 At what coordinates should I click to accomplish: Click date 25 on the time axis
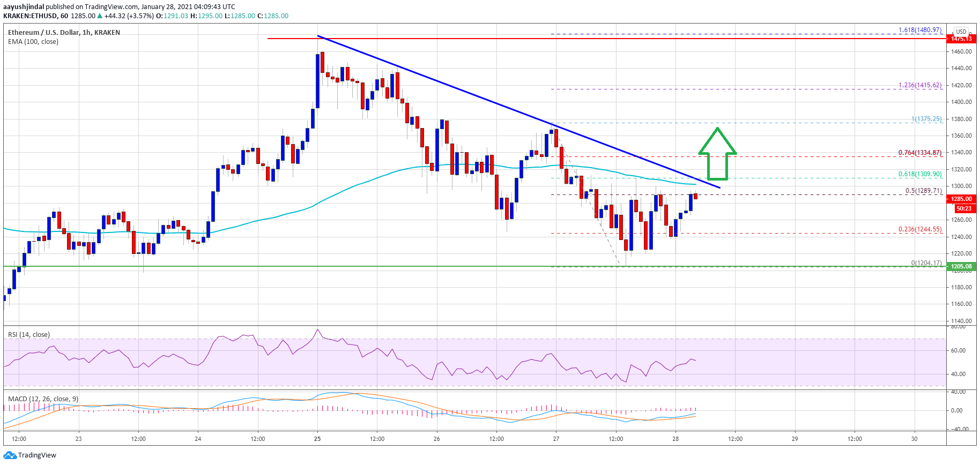tap(317, 439)
